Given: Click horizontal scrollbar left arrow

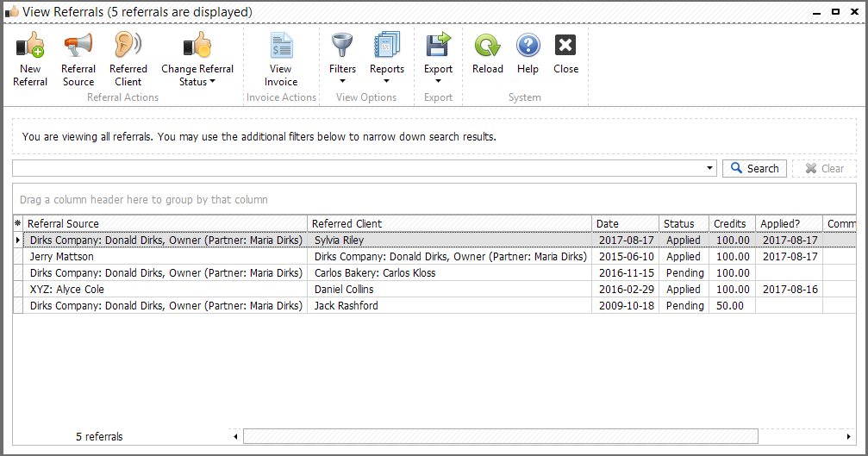Looking at the screenshot, I should (x=235, y=437).
